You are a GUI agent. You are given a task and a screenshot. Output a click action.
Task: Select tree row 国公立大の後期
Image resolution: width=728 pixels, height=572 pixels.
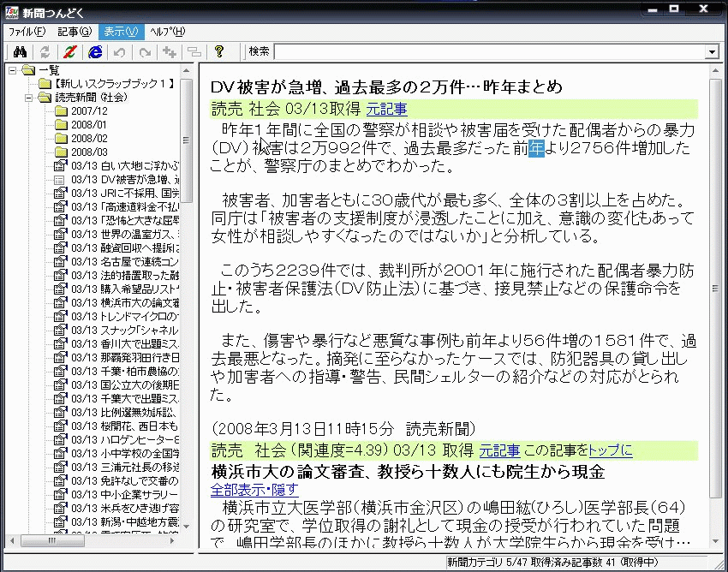pyautogui.click(x=125, y=384)
